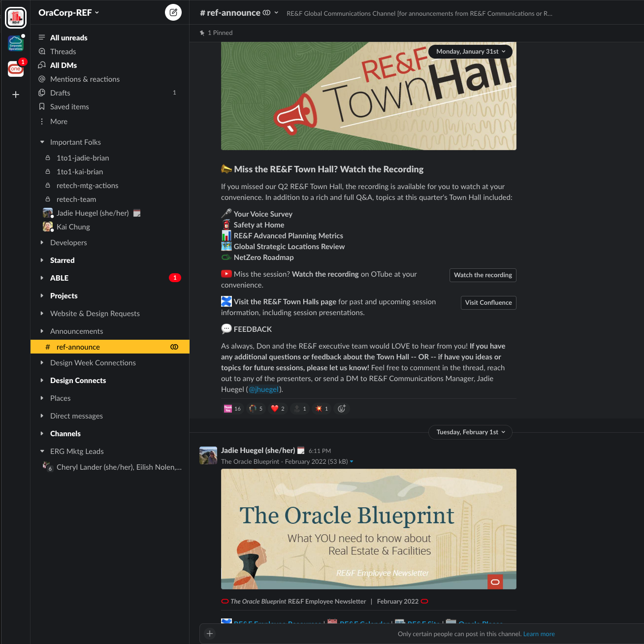Open the Threads view
644x644 pixels.
pos(63,52)
